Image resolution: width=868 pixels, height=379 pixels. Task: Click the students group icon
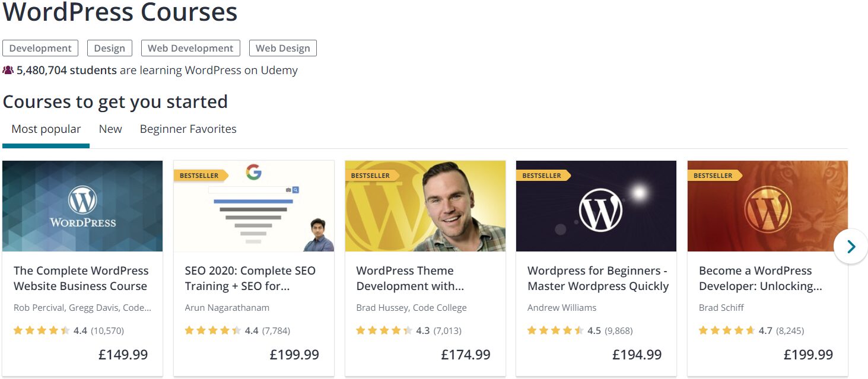[8, 70]
